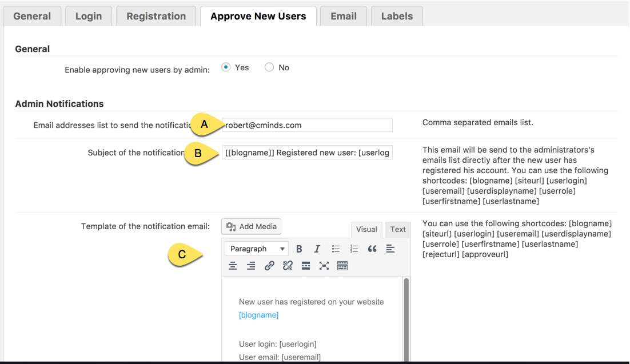This screenshot has height=364, width=630.
Task: Select No for approving new users
Action: [x=269, y=67]
